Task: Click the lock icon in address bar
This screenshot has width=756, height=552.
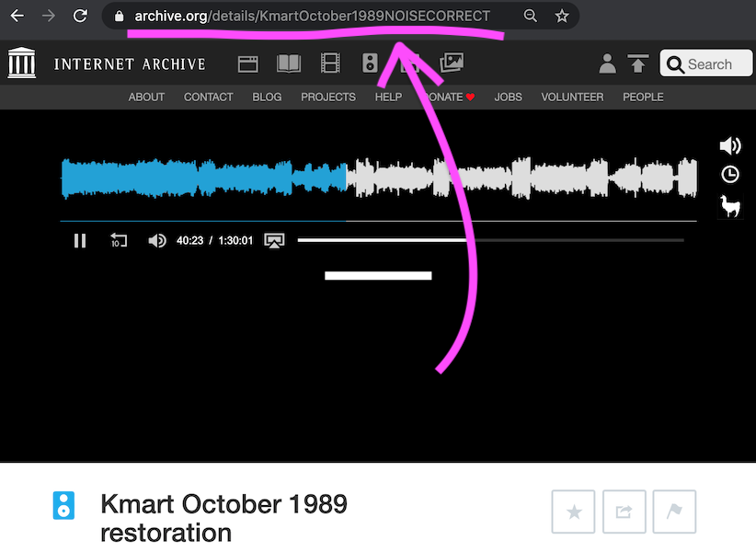Action: click(x=119, y=17)
